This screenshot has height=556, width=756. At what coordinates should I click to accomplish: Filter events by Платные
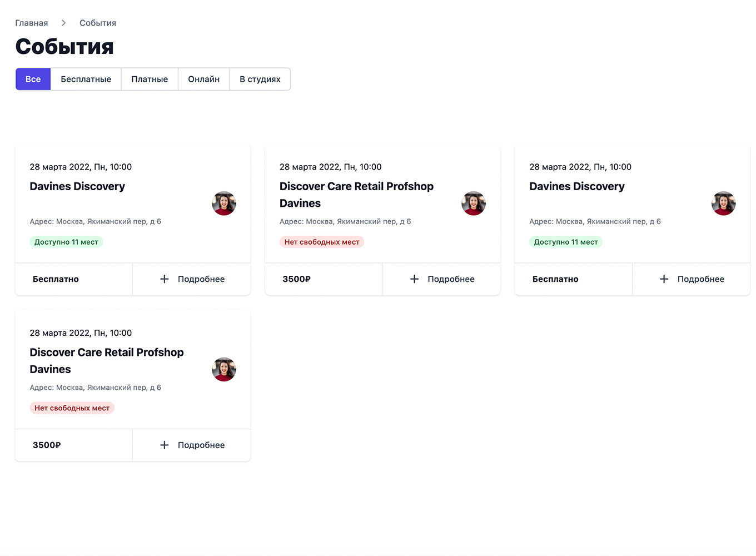(150, 79)
